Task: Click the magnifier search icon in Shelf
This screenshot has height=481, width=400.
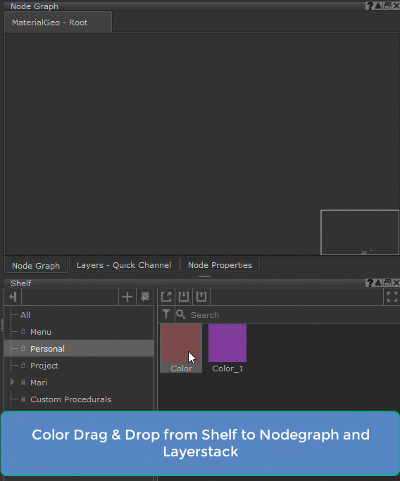Action: (181, 314)
